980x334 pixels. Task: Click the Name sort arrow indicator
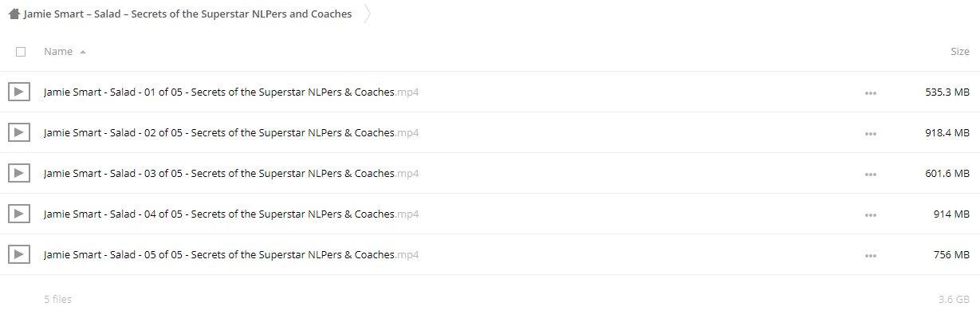(x=83, y=52)
